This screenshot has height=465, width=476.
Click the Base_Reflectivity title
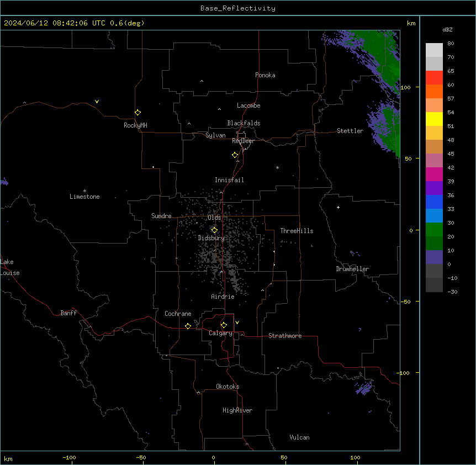238,8
